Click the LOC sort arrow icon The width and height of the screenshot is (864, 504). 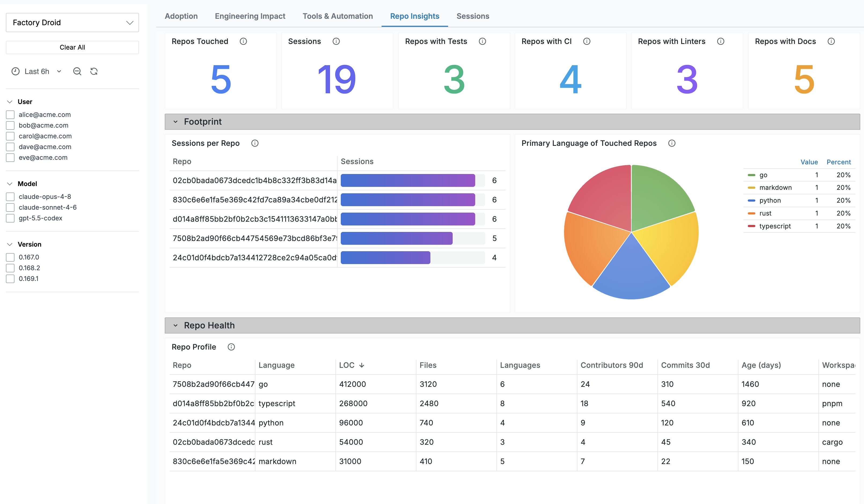pyautogui.click(x=362, y=365)
